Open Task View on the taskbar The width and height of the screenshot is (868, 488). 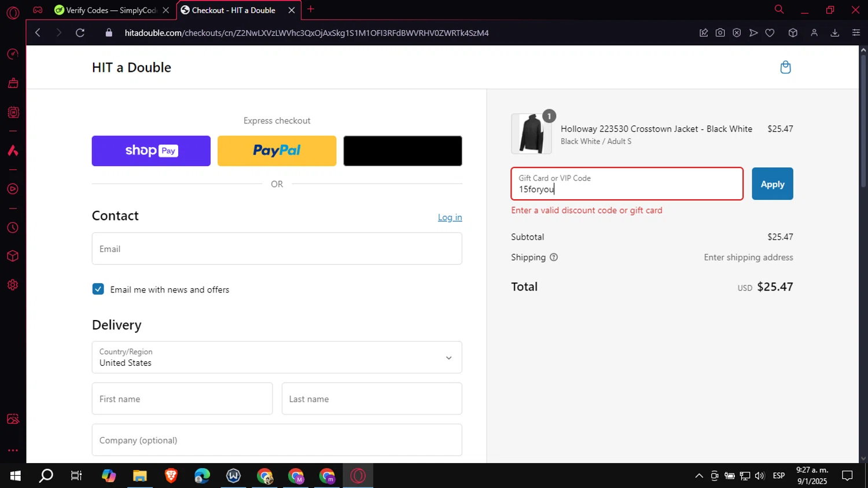tap(76, 476)
